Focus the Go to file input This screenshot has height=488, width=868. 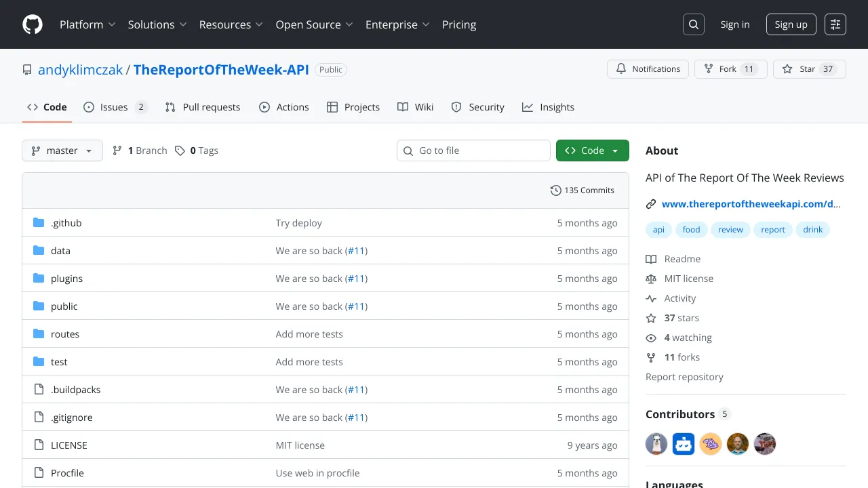[473, 150]
